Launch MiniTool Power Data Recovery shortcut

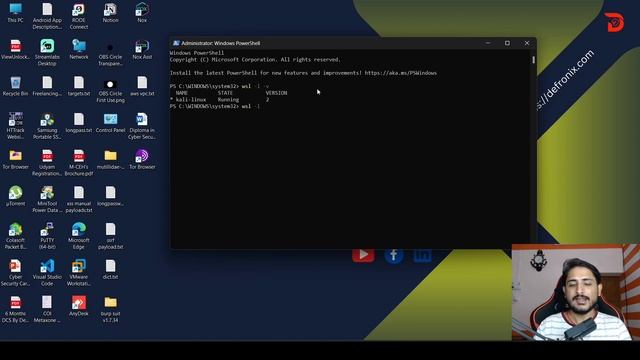47,200
